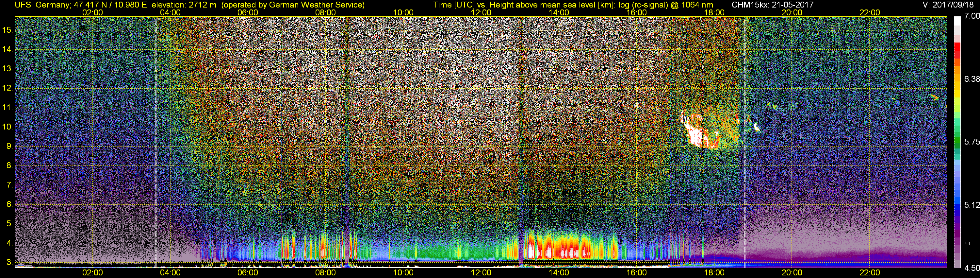Click the '14:00' label on the bottom time axis
Viewport: 980px width, 278px height.
click(x=559, y=273)
